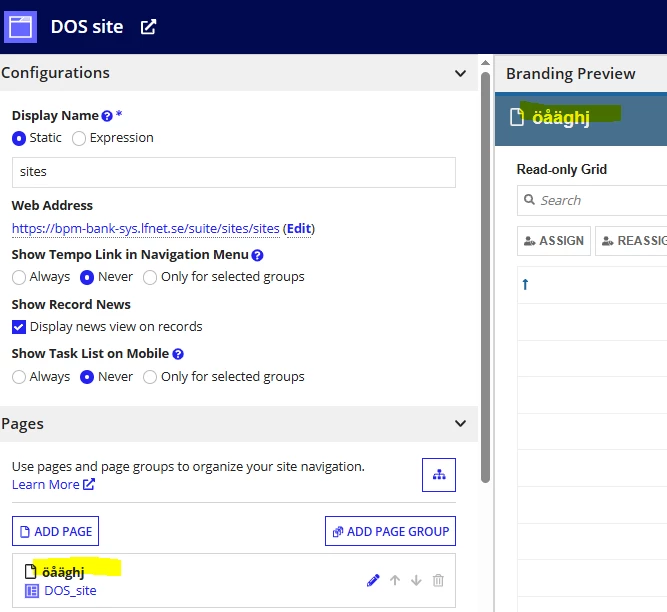This screenshot has height=612, width=667.
Task: Collapse the Configurations section chevron
Action: pyautogui.click(x=460, y=73)
